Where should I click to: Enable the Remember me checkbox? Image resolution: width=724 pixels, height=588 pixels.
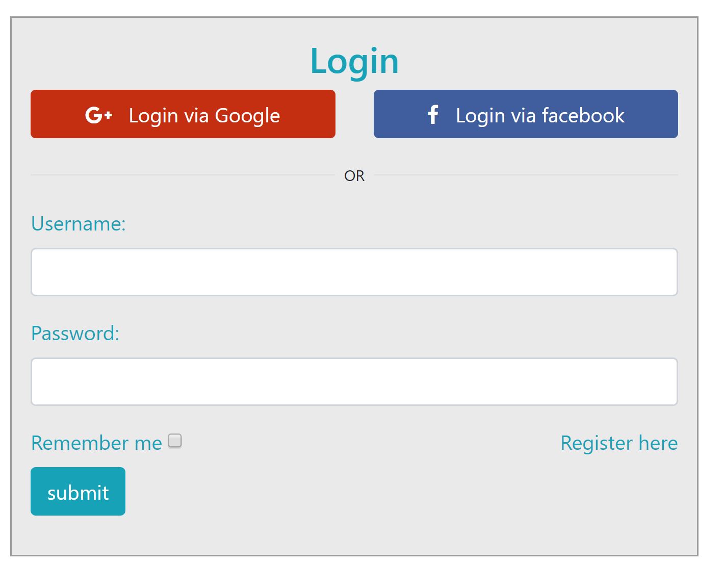(x=175, y=441)
